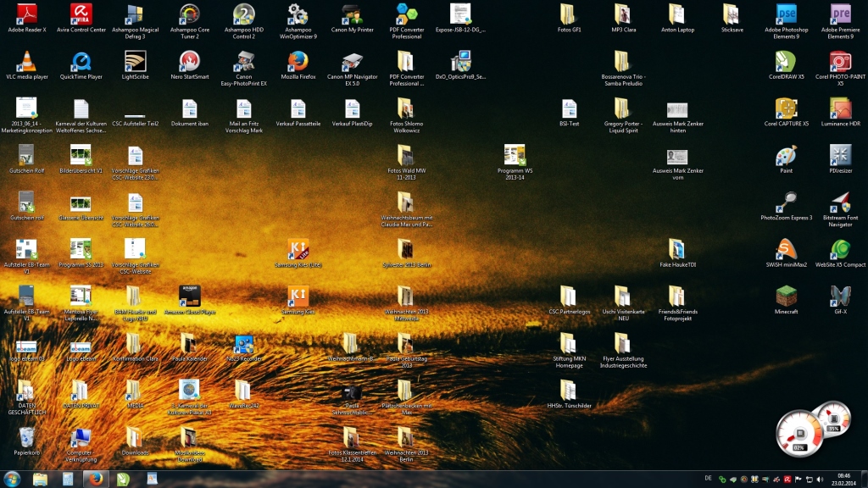
Task: Open the No23 Recorder shortcut
Action: (243, 344)
